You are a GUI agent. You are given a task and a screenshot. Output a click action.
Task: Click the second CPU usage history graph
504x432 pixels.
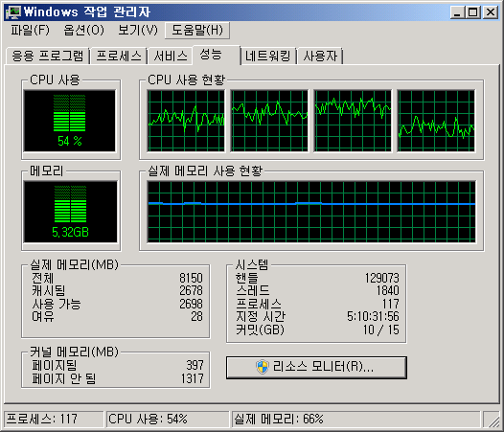tap(269, 121)
